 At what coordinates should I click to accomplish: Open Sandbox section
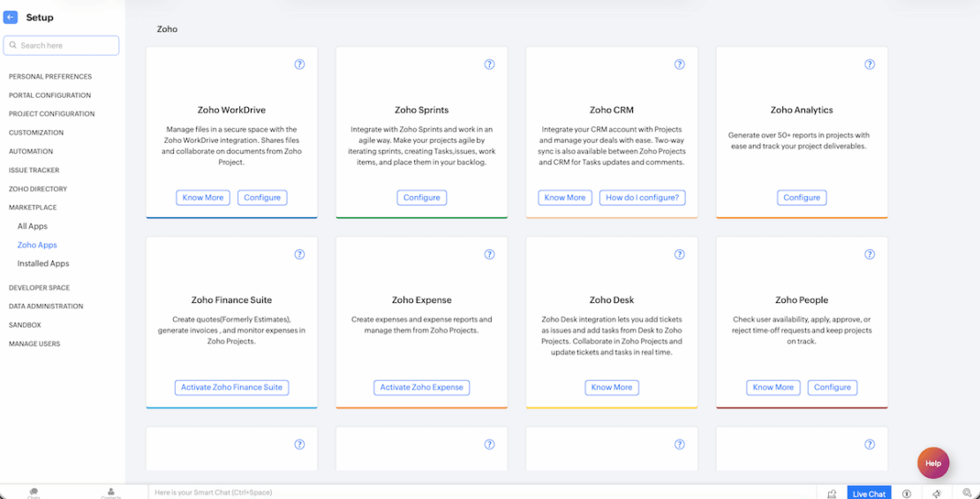(25, 325)
